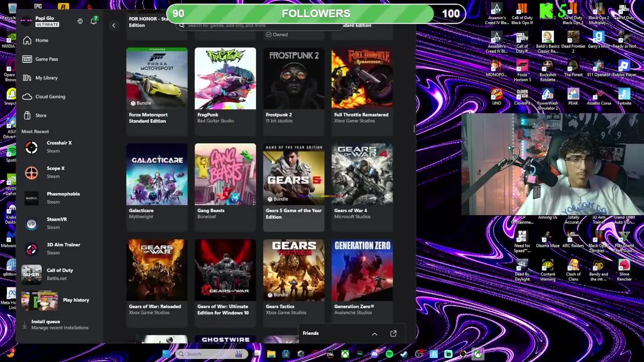Pop out the Friends panel

coord(393,333)
